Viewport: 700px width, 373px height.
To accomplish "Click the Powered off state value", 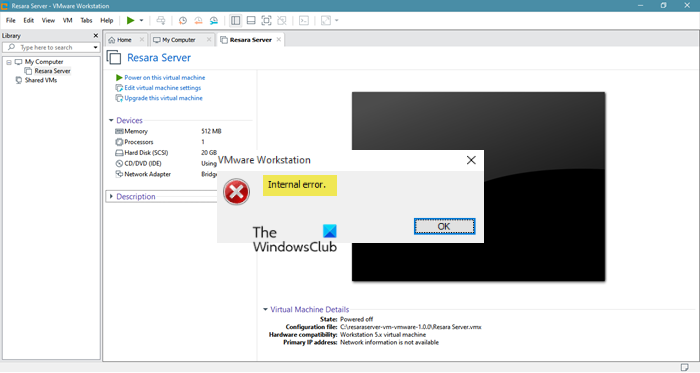I will click(356, 319).
